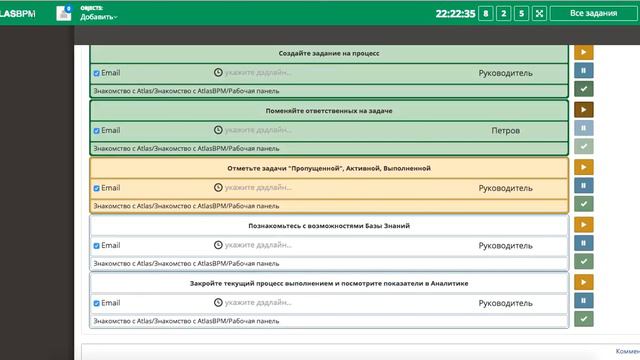Click process path under 'Поменяйте ответственных на задаче'
Viewport: 640px width, 360px height.
187,149
